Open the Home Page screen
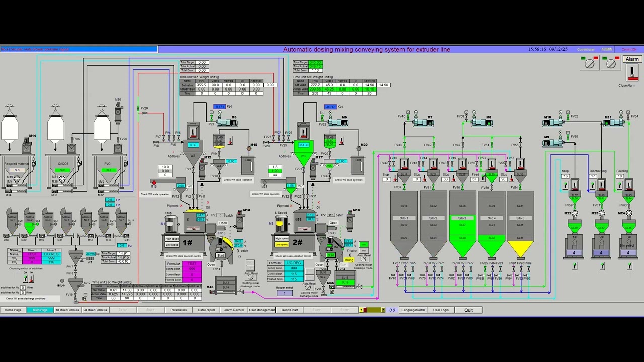The height and width of the screenshot is (362, 644). [13, 310]
